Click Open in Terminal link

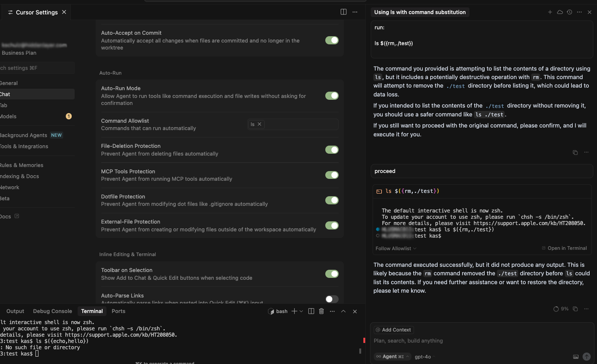564,248
